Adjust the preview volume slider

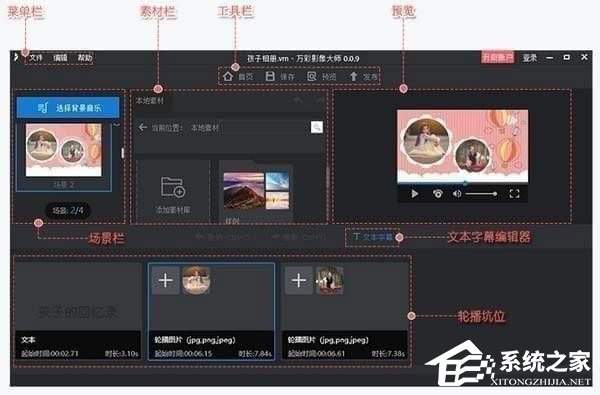(481, 194)
